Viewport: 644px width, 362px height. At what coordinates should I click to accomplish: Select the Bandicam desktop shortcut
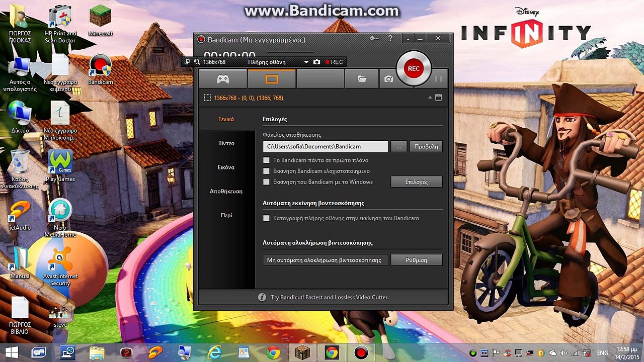click(x=101, y=69)
